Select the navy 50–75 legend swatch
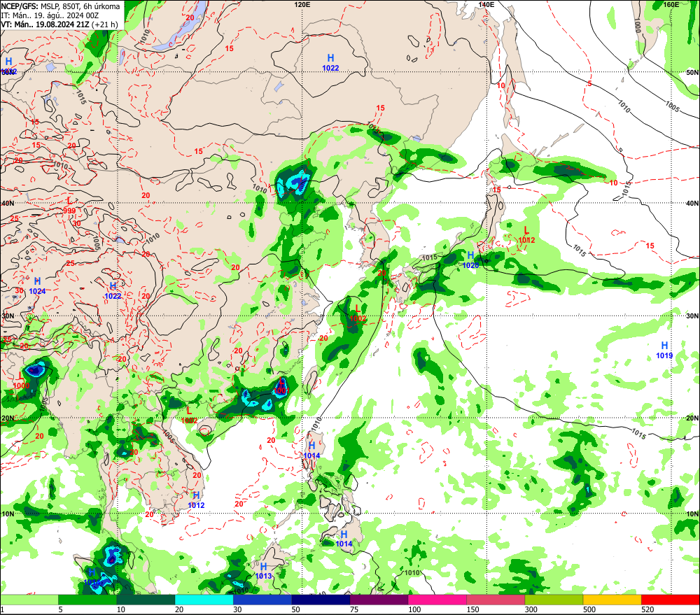This screenshot has height=615, width=700. tap(321, 600)
